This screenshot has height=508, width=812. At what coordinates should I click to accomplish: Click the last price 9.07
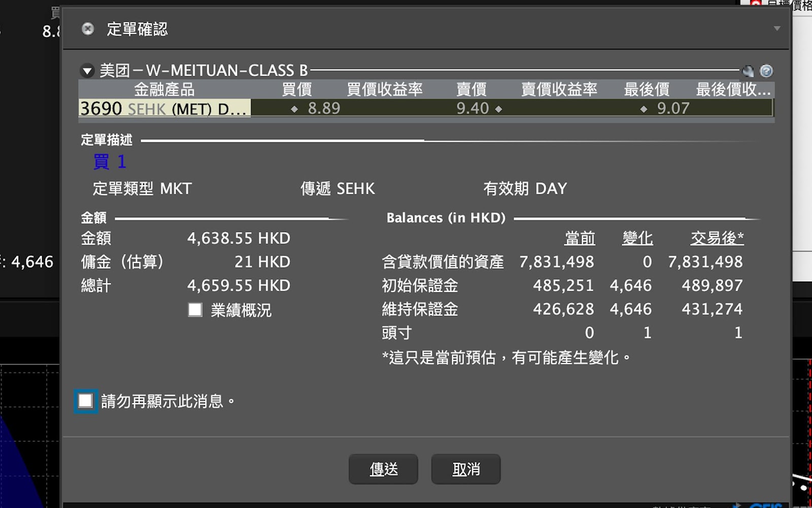pyautogui.click(x=673, y=108)
